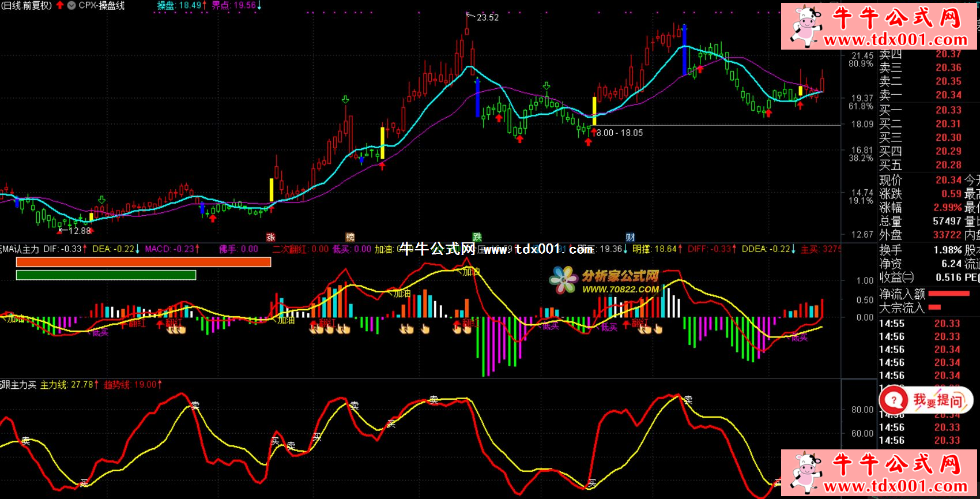Screen dimensions: 980x499
Task: Click the green horizontal bar
Action: point(106,275)
